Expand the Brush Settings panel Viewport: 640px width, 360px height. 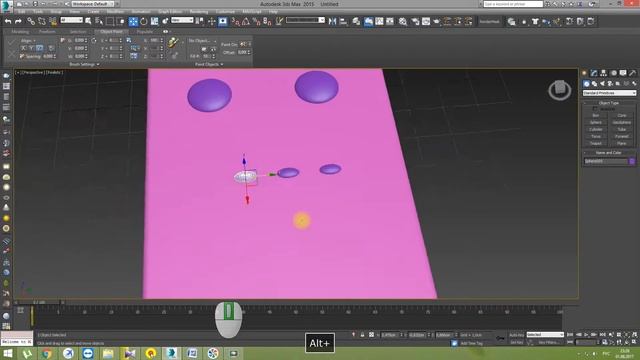84,64
